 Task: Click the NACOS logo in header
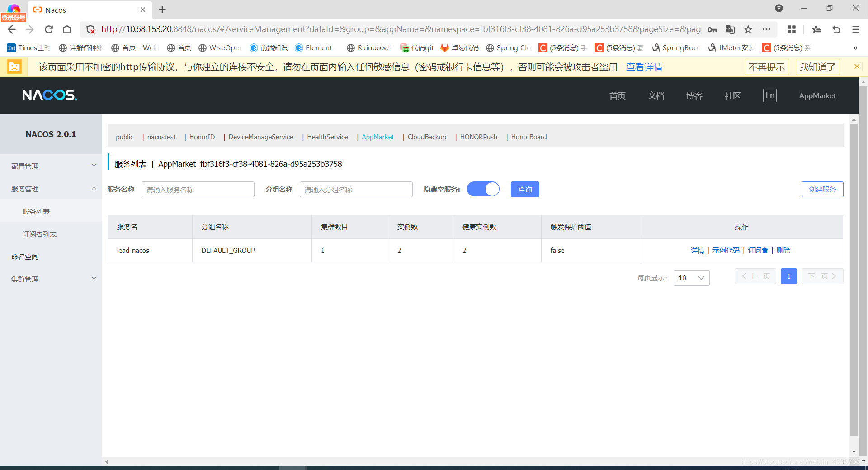(x=49, y=95)
